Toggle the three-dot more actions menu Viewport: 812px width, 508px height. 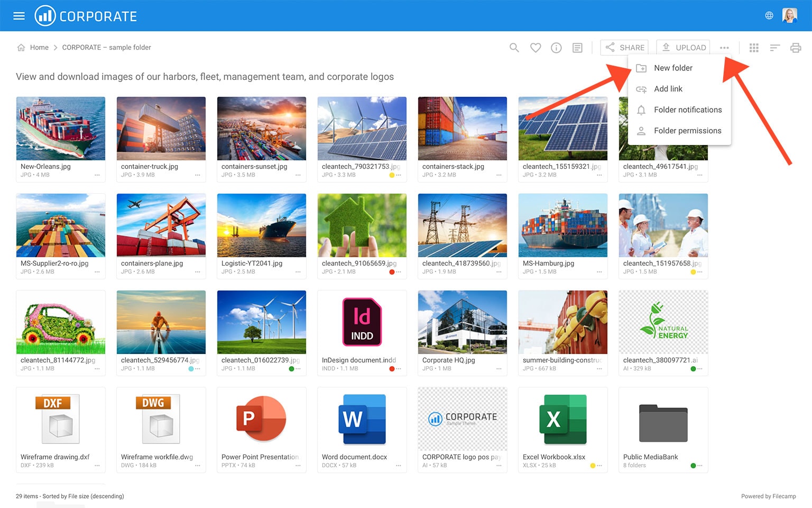(724, 48)
